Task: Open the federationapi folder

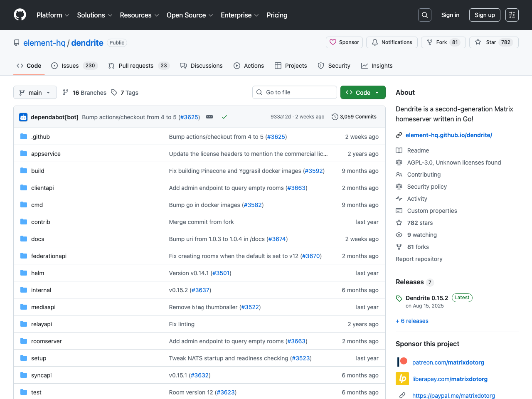Action: [49, 256]
